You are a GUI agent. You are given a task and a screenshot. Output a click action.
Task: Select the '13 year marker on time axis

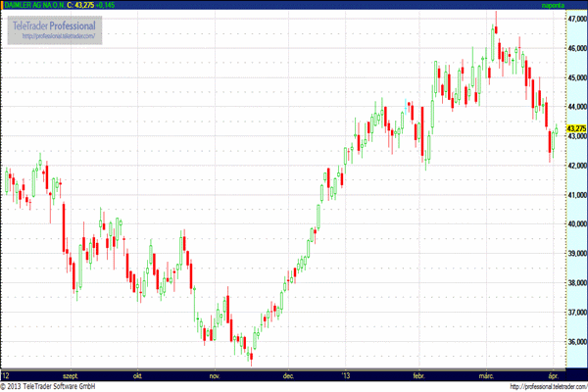click(346, 374)
